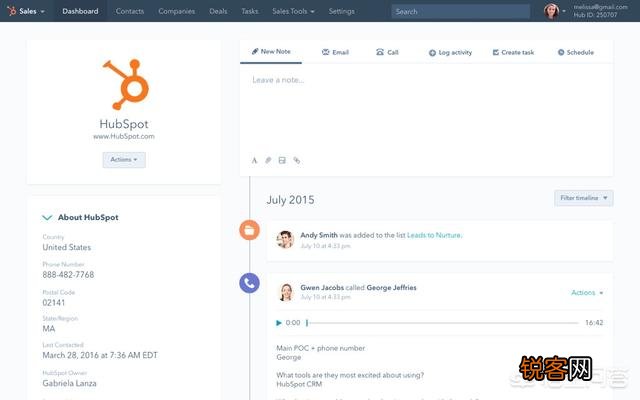Click the last contacted date March 28, 2016
Viewport: 640px width, 400px height.
(100, 356)
